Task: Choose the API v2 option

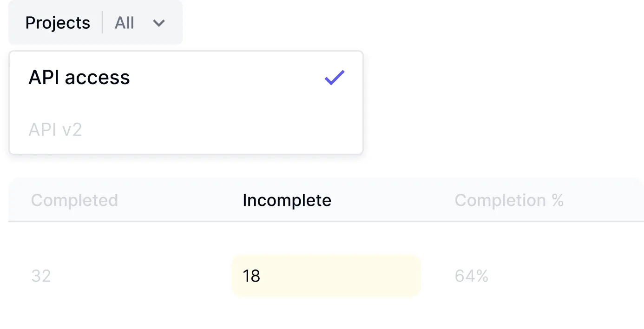Action: pos(55,130)
